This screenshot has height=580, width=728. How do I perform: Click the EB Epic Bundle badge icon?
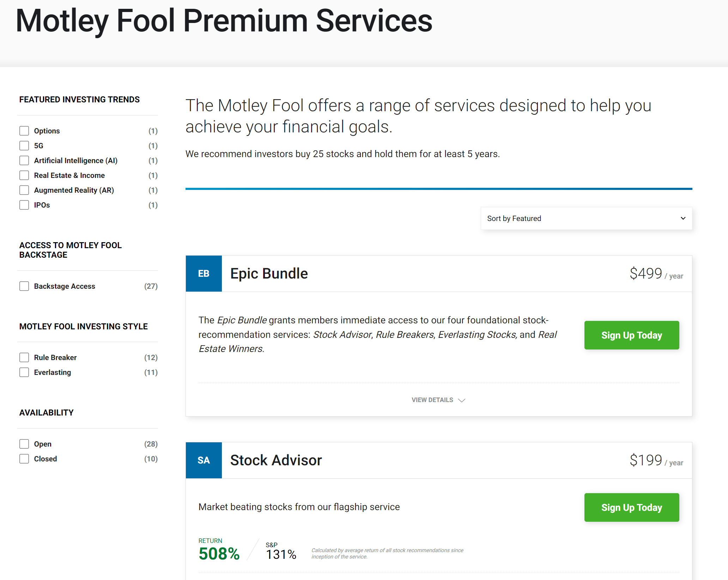coord(204,274)
